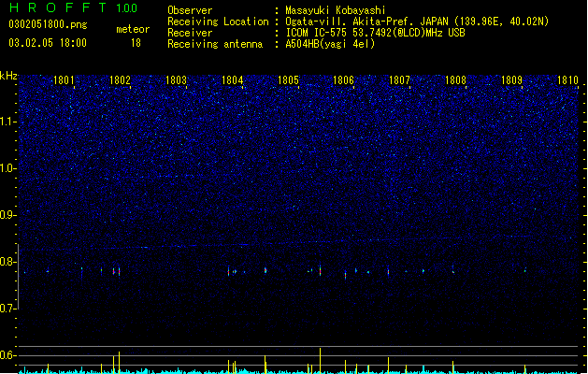Click the filename 0302051800.png text

click(x=48, y=24)
